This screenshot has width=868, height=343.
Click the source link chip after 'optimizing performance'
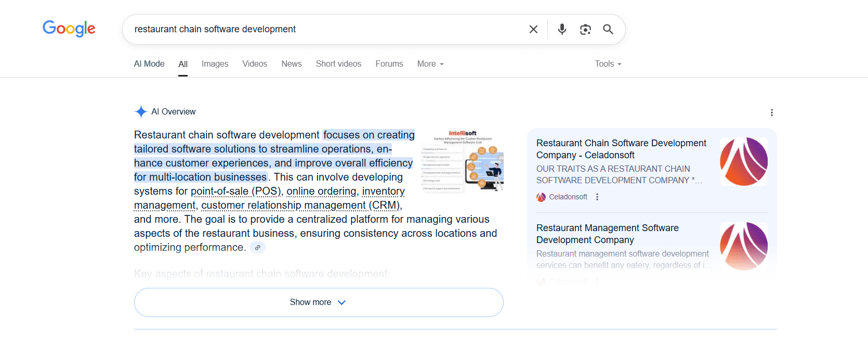coord(257,248)
